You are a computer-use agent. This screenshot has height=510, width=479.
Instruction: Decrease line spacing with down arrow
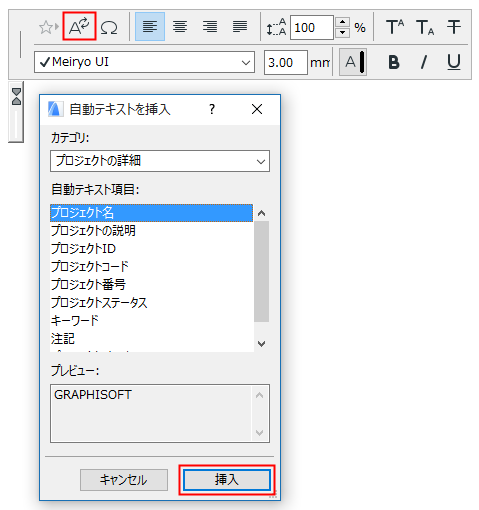click(x=342, y=33)
